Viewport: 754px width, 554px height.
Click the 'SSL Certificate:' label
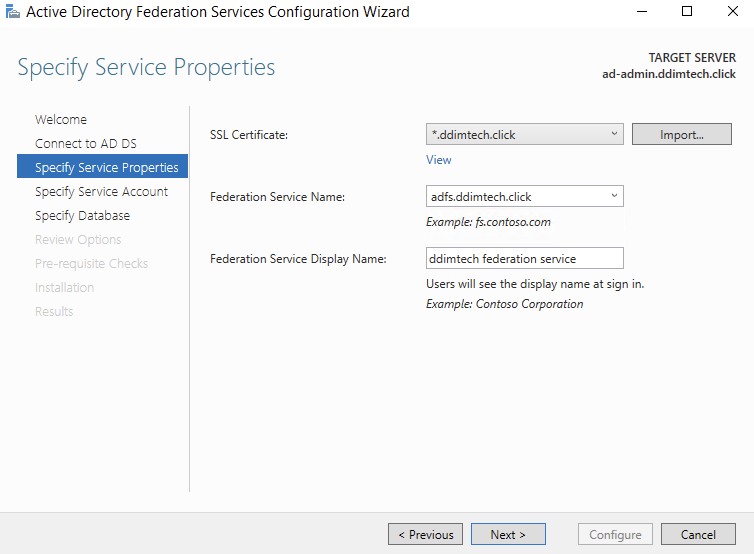coord(249,135)
